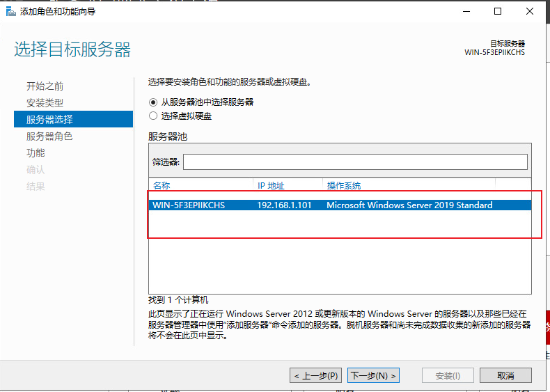Close the 添加角色和功能向导 window

pyautogui.click(x=530, y=12)
